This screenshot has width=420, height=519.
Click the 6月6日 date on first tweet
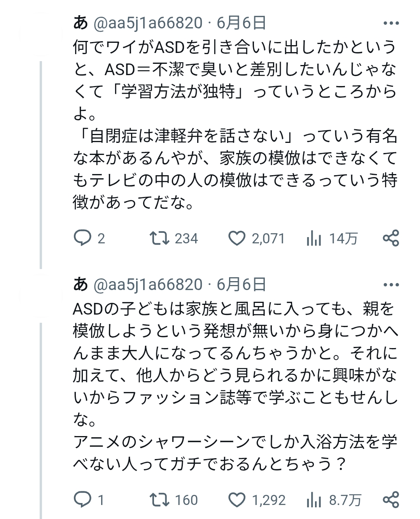click(x=241, y=23)
